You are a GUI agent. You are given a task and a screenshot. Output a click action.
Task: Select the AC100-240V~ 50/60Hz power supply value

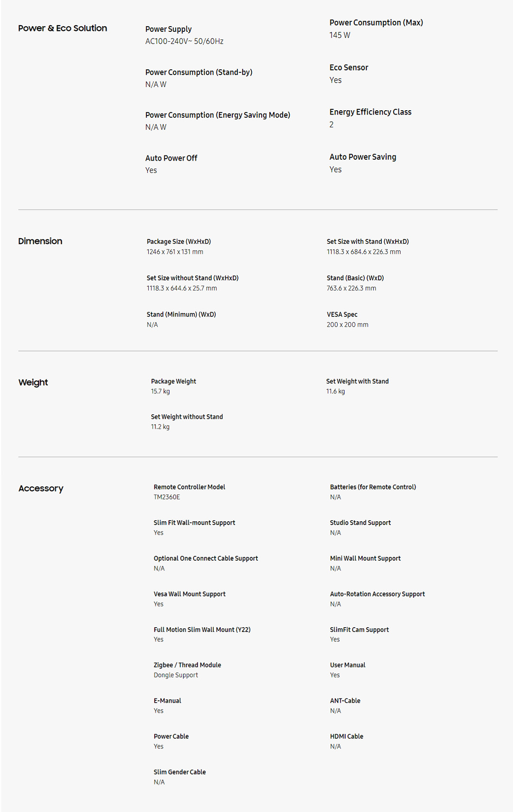184,41
